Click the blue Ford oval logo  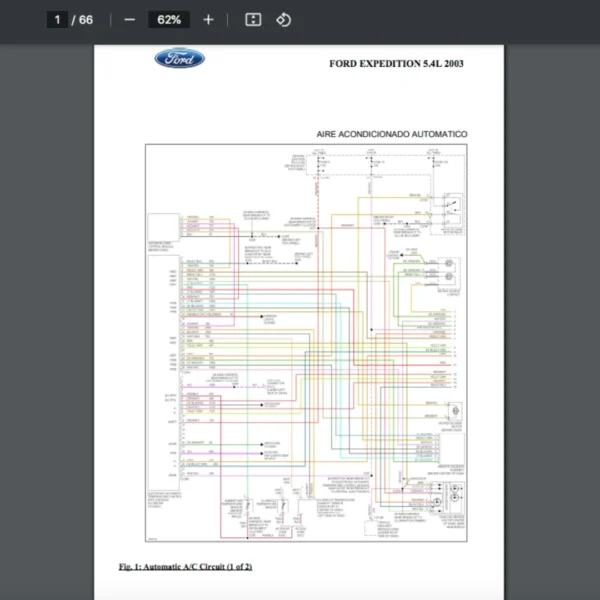pos(180,59)
